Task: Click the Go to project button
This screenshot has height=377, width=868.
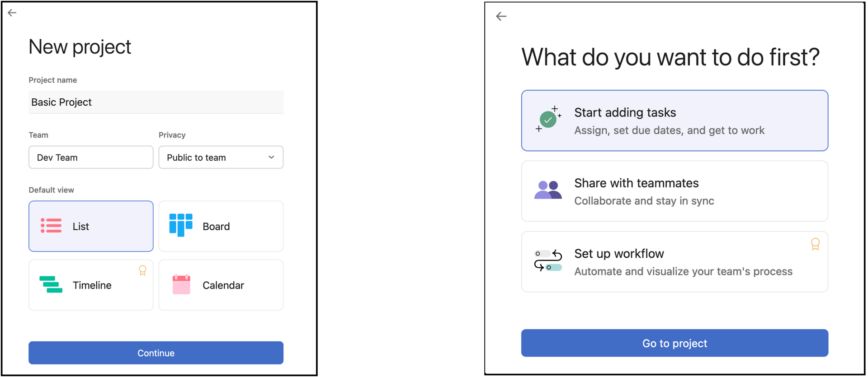Action: coord(675,343)
